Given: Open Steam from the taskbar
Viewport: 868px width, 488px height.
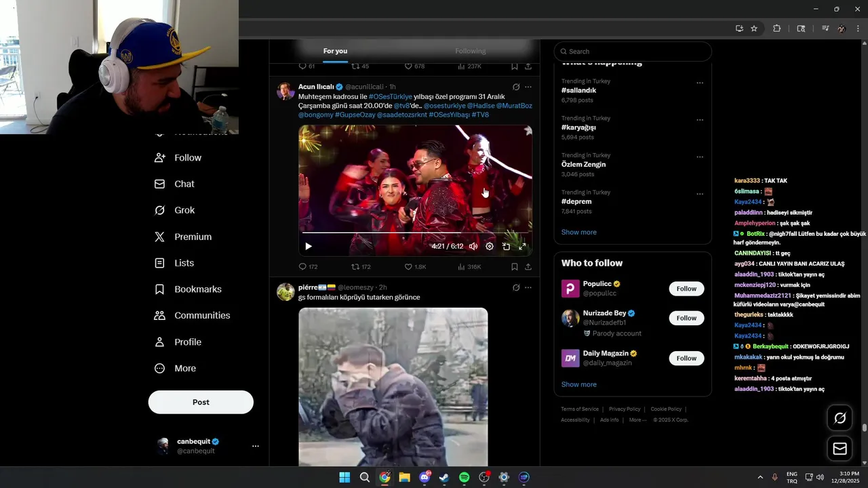Looking at the screenshot, I should click(x=444, y=477).
